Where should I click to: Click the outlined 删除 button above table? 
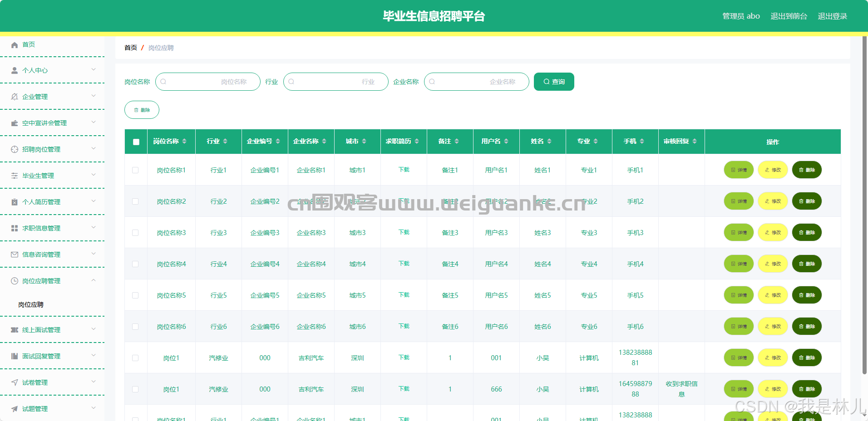coord(142,110)
